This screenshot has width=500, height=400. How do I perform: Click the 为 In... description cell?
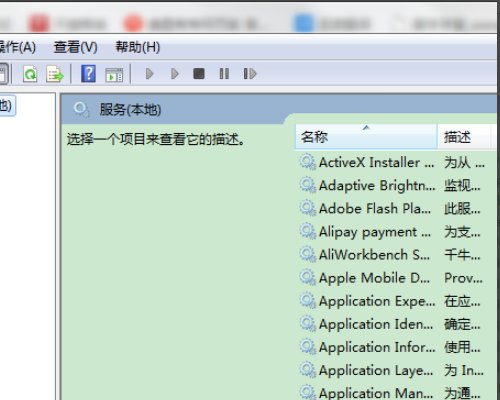pos(464,370)
